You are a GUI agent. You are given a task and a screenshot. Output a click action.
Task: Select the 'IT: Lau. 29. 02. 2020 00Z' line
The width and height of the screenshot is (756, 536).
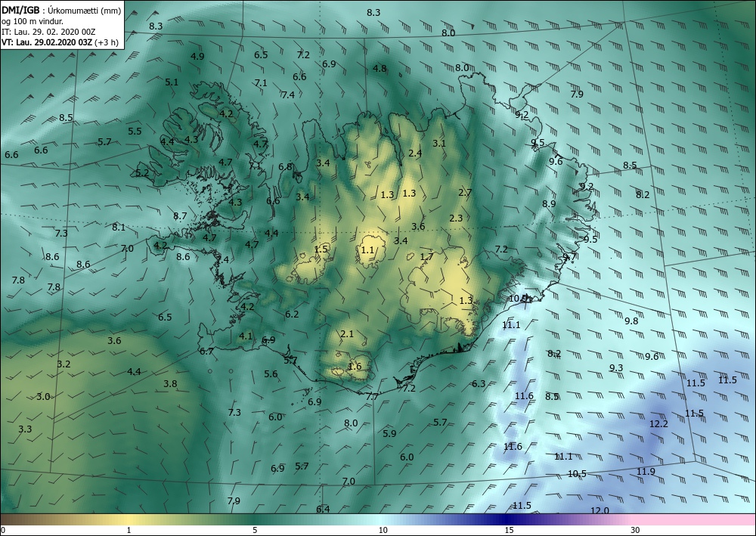[48, 32]
